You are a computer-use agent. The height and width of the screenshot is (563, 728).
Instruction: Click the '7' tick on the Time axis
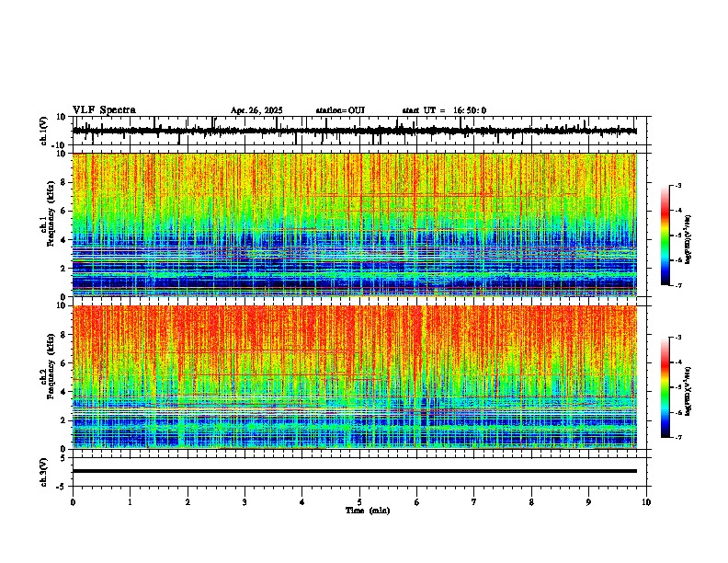(474, 502)
